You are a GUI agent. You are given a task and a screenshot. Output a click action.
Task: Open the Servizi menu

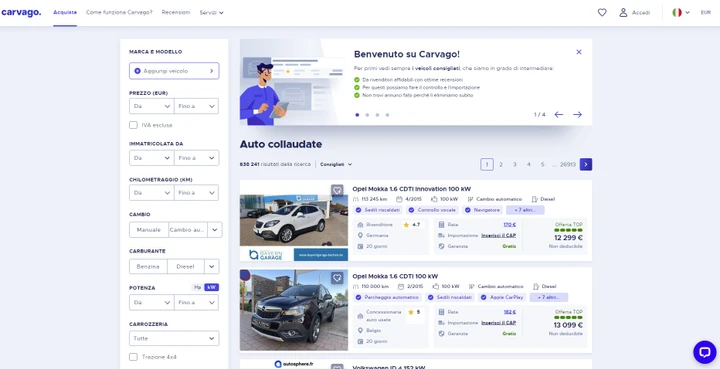tap(211, 13)
